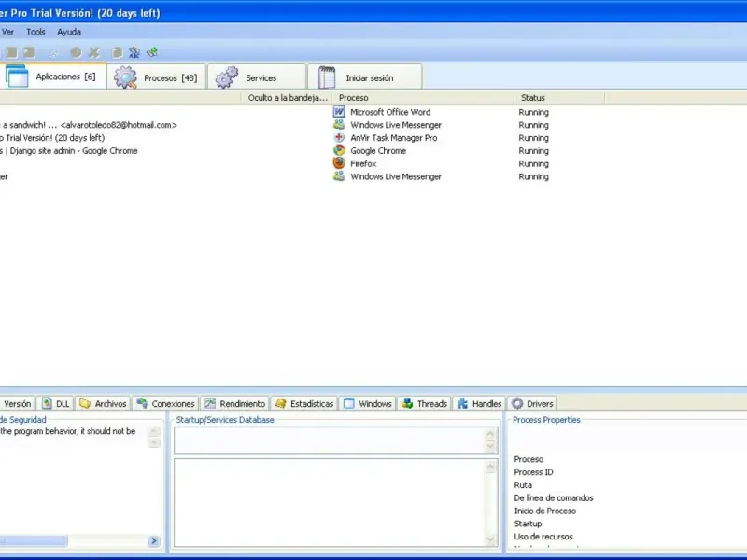Switch to the Procesos [48] tab
The width and height of the screenshot is (747, 560).
[157, 77]
